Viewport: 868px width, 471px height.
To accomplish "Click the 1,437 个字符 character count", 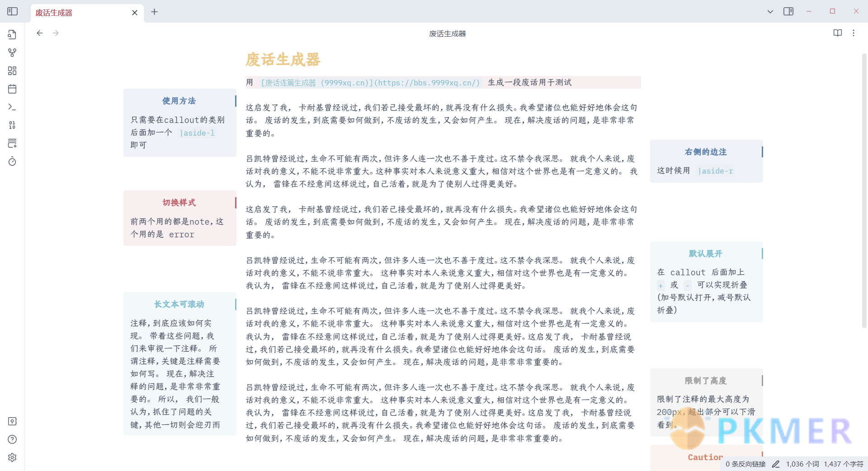I will (844, 464).
